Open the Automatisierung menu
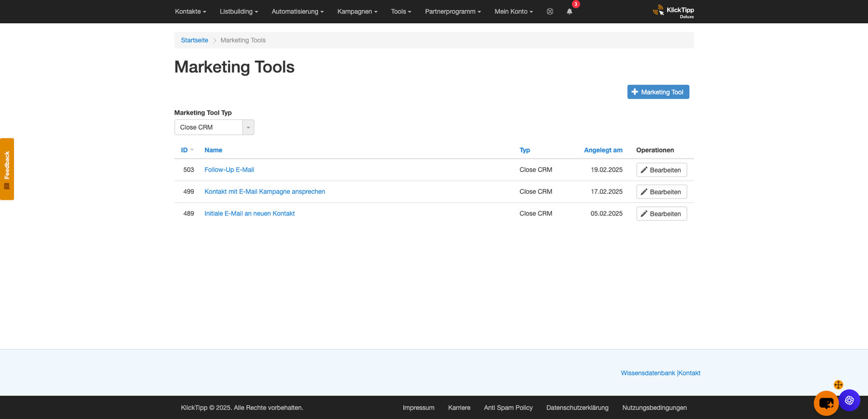Image resolution: width=868 pixels, height=419 pixels. [x=297, y=11]
